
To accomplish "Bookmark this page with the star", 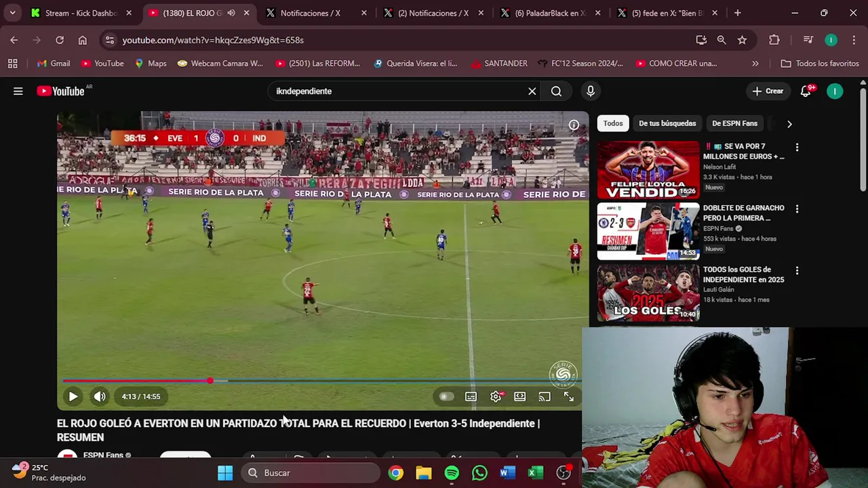I will pos(742,40).
